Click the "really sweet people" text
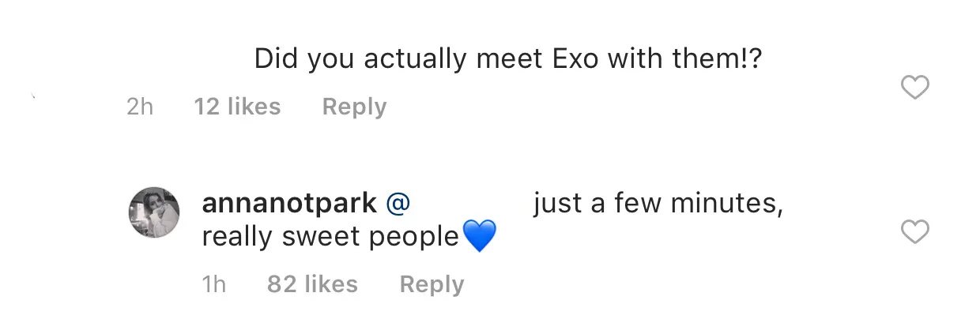Viewport: 980px width, 319px height. click(x=330, y=236)
